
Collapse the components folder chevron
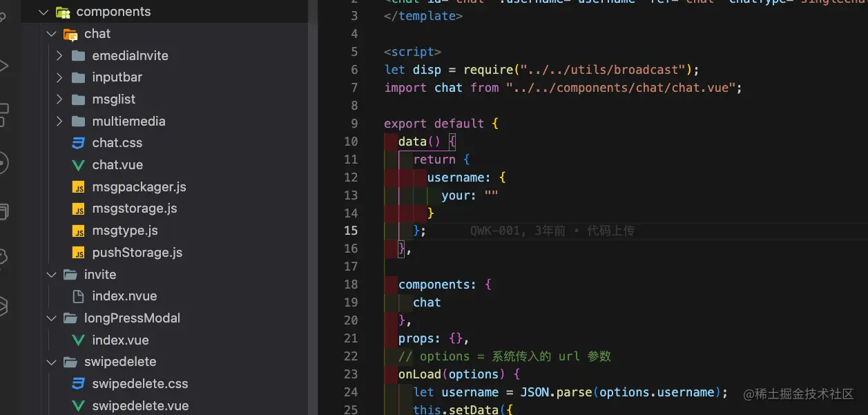[44, 12]
